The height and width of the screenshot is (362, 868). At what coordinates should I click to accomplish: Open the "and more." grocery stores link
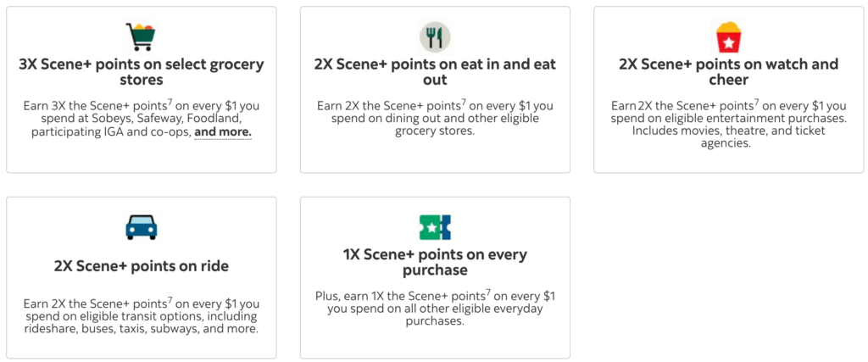tap(223, 133)
